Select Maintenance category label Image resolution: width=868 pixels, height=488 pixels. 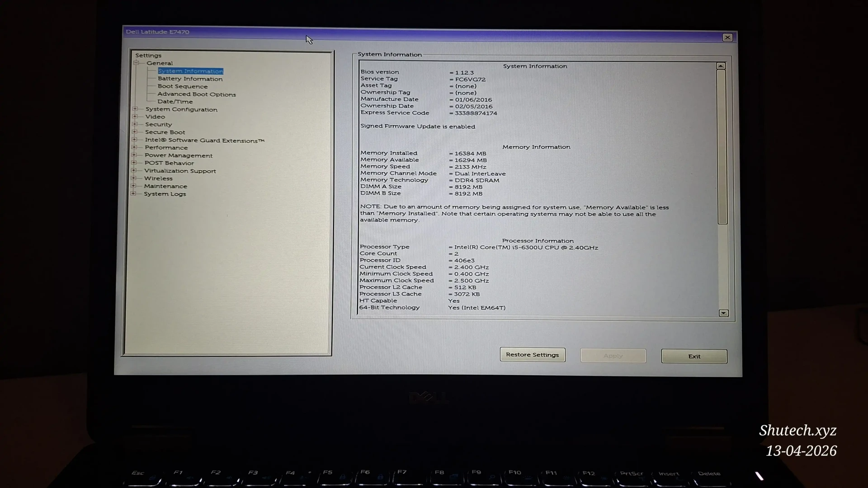(x=165, y=186)
